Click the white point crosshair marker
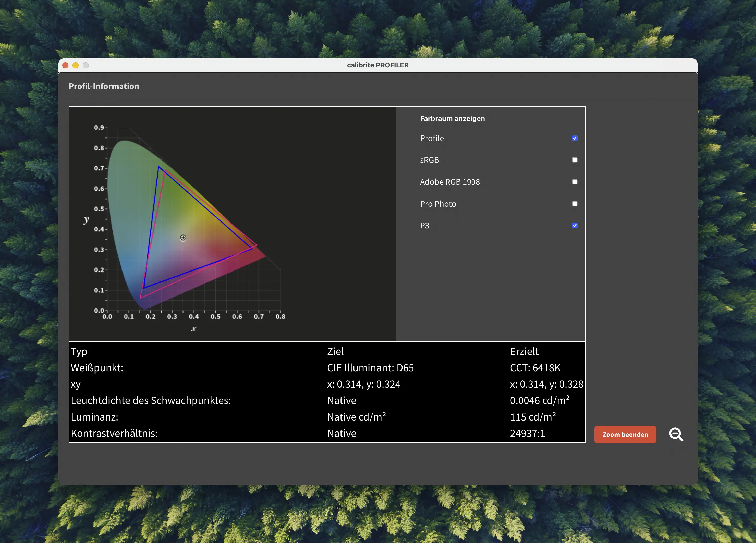This screenshot has width=756, height=543. point(183,237)
